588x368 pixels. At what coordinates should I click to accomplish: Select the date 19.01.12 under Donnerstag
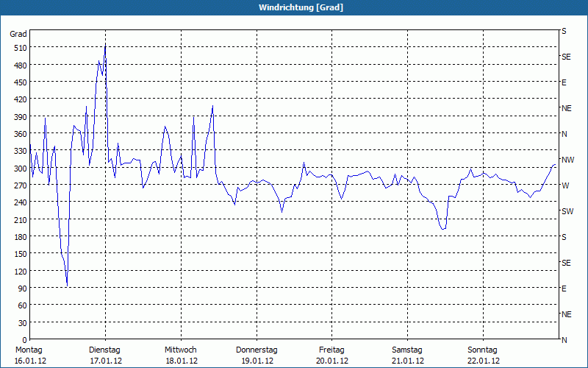[257, 361]
